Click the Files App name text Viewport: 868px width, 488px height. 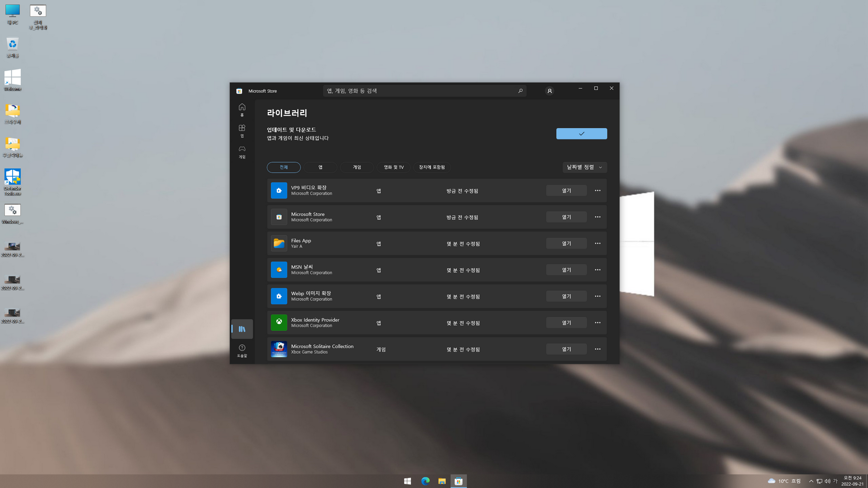(x=301, y=241)
